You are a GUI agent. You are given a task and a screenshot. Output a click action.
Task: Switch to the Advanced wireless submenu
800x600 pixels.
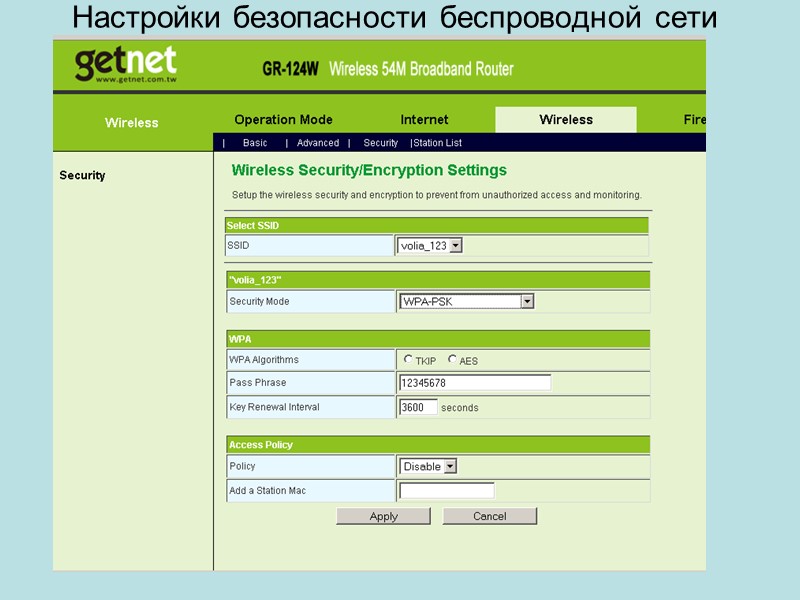click(318, 143)
